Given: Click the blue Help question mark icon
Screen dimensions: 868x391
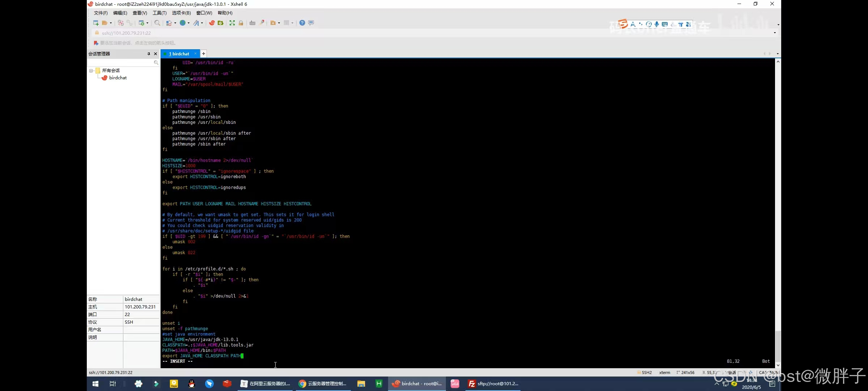Looking at the screenshot, I should tap(302, 23).
